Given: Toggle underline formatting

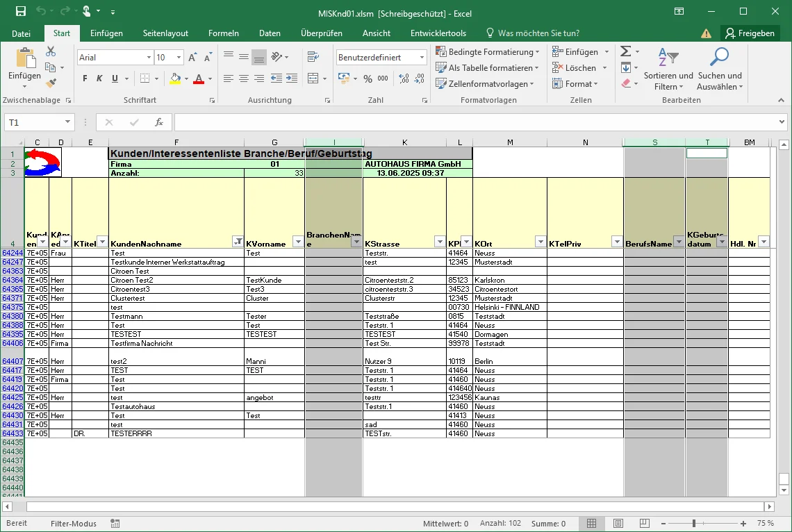Looking at the screenshot, I should point(115,78).
